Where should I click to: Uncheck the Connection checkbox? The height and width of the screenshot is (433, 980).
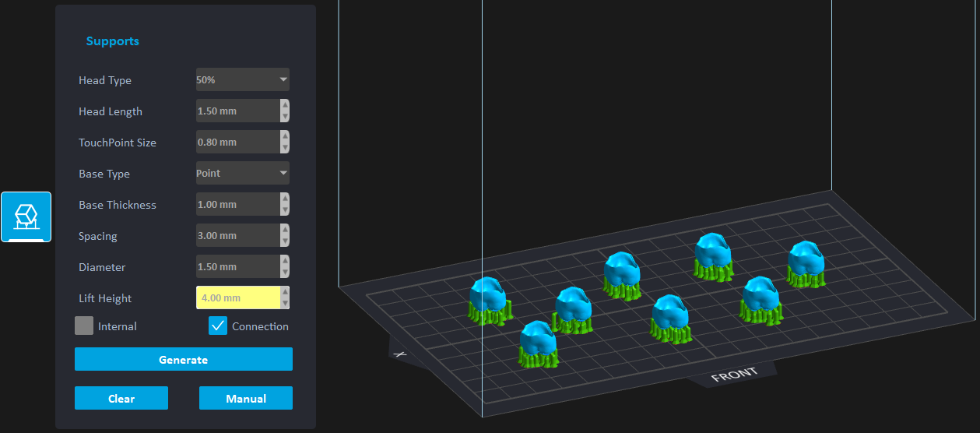[218, 326]
